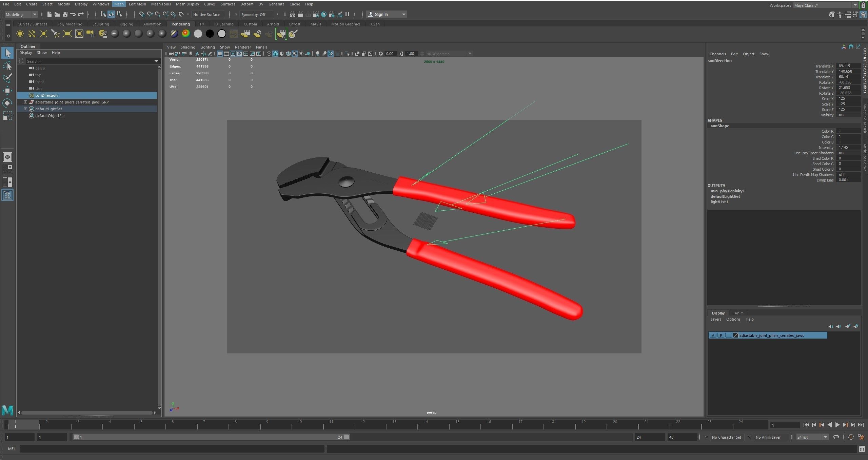The height and width of the screenshot is (460, 868).
Task: Create a spot light from the shelf
Action: [55, 34]
